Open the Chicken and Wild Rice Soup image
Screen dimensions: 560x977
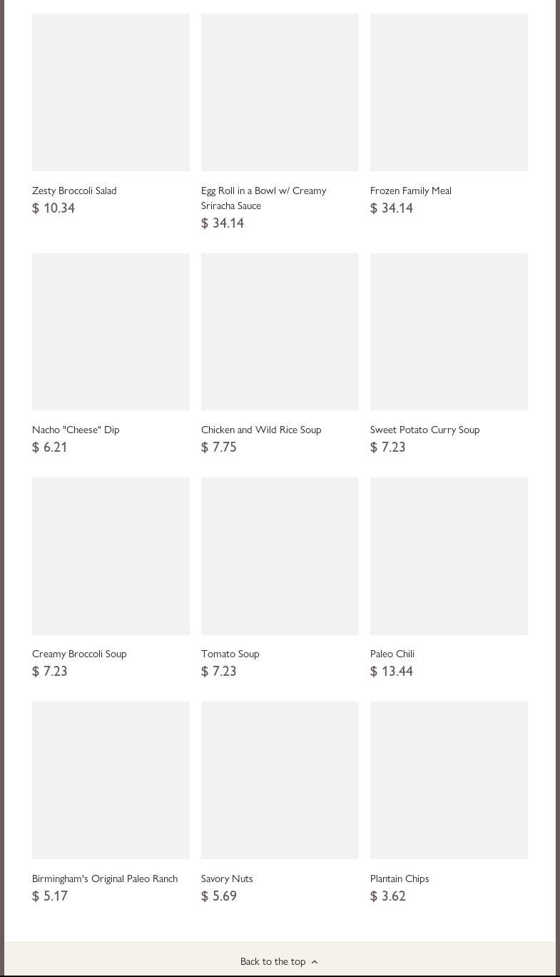[280, 332]
